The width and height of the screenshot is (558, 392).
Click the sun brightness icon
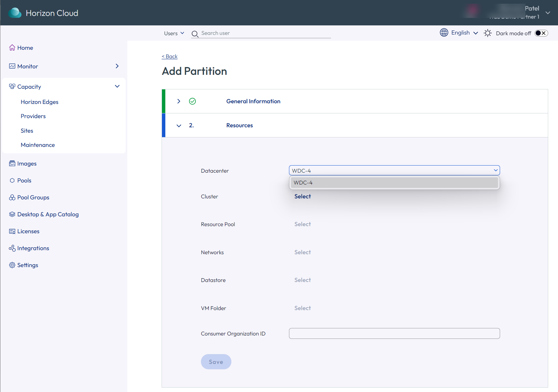488,33
